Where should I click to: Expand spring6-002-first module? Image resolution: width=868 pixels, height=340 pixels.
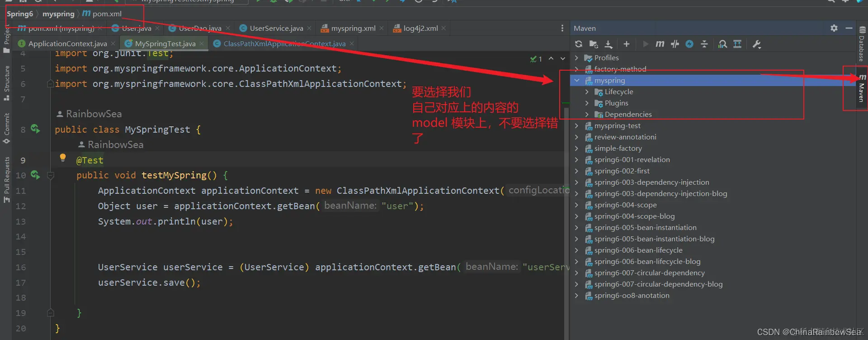[576, 171]
